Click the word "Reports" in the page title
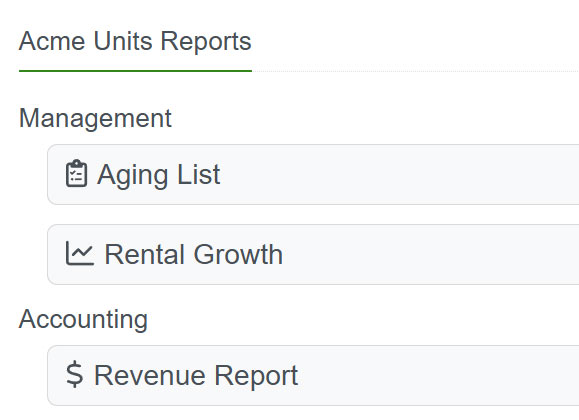 (x=206, y=42)
